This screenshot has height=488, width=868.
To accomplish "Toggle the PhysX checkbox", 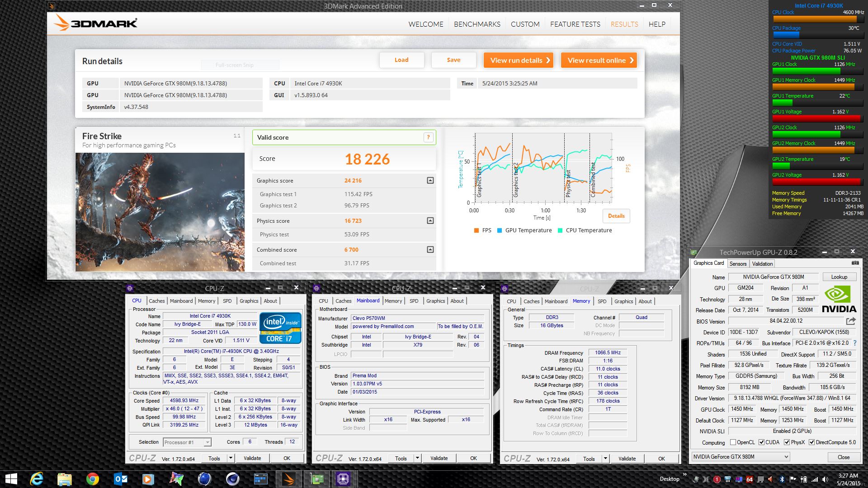I will pyautogui.click(x=787, y=442).
